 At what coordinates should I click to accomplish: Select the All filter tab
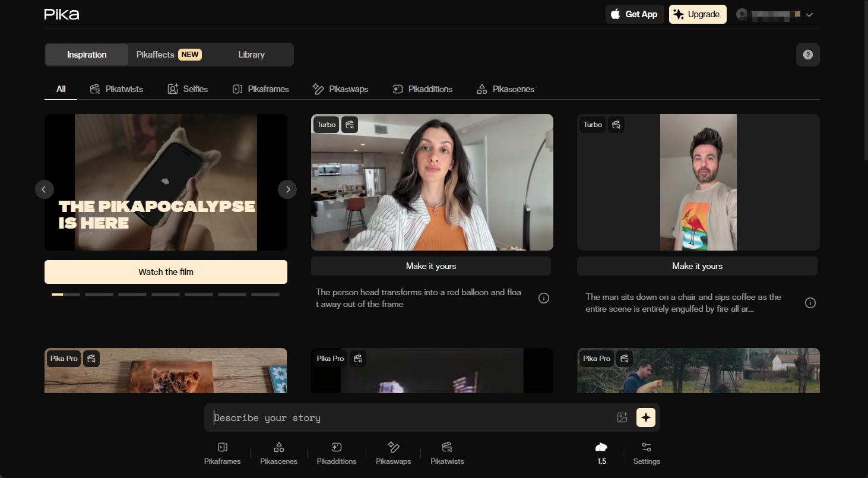[x=61, y=89]
